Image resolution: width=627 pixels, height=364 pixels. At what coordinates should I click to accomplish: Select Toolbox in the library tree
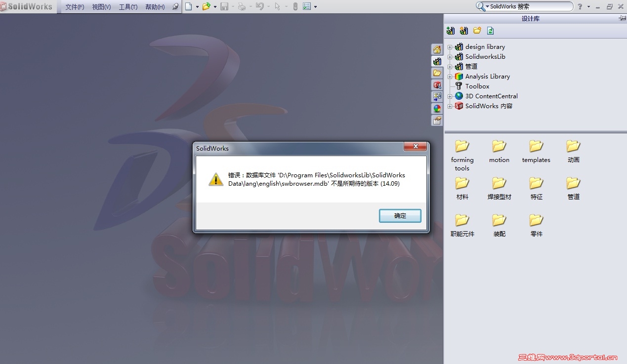pyautogui.click(x=477, y=86)
